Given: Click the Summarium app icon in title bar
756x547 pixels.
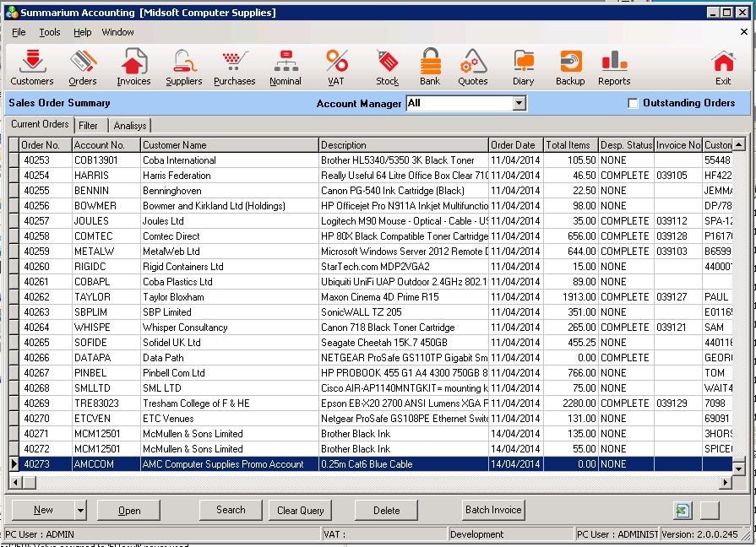Looking at the screenshot, I should click(12, 12).
